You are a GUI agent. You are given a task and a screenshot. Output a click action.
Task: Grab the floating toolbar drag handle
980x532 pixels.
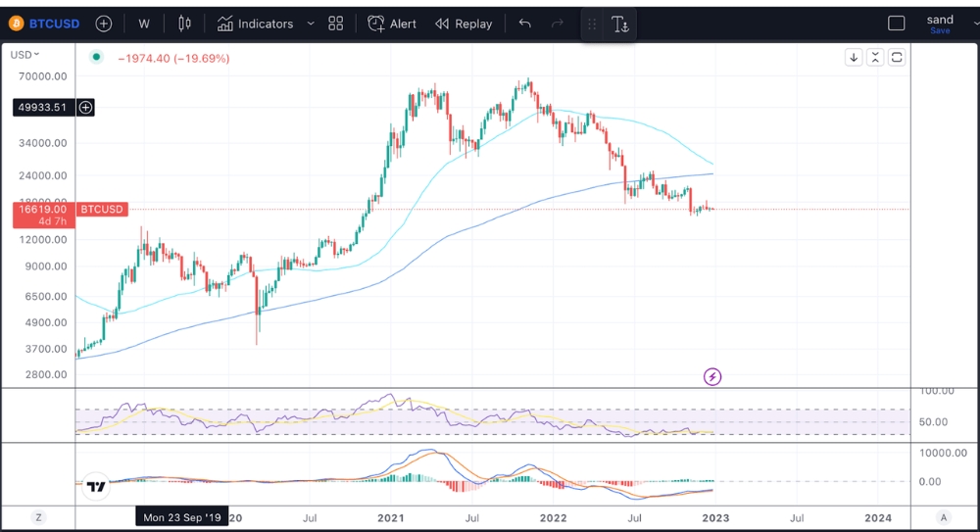[x=592, y=24]
